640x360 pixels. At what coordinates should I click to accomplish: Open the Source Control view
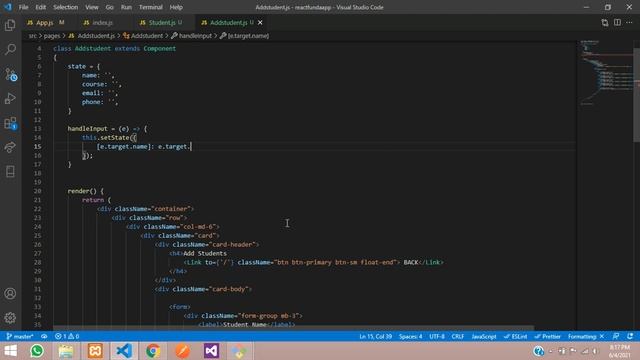click(10, 74)
